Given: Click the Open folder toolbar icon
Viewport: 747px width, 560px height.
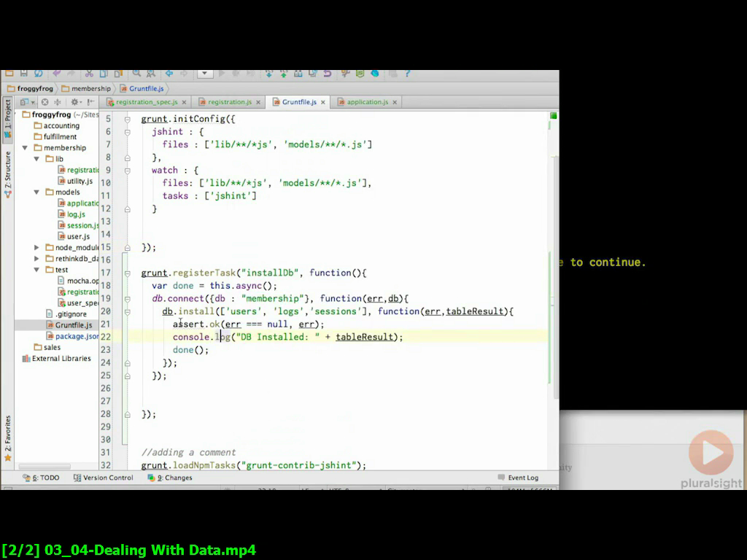Looking at the screenshot, I should tap(9, 74).
